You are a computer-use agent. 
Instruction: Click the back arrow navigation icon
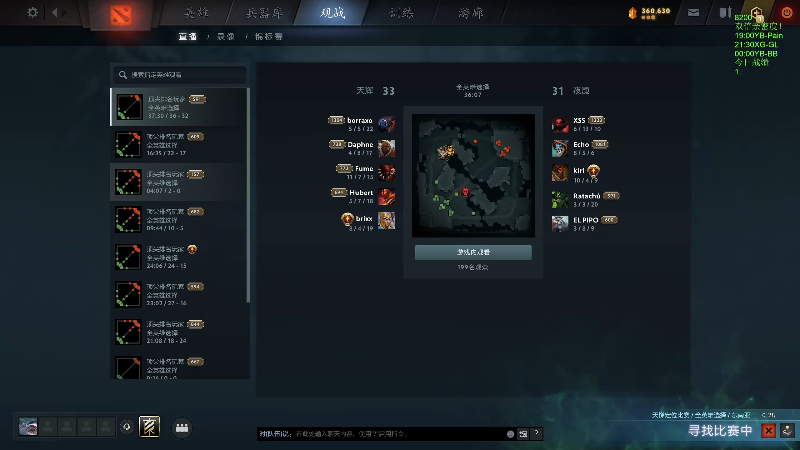(x=55, y=12)
